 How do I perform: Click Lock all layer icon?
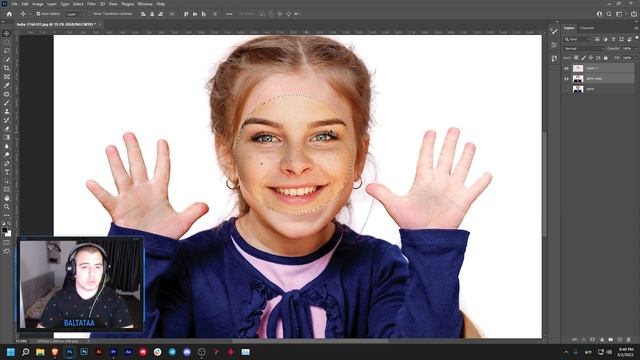coord(606,58)
